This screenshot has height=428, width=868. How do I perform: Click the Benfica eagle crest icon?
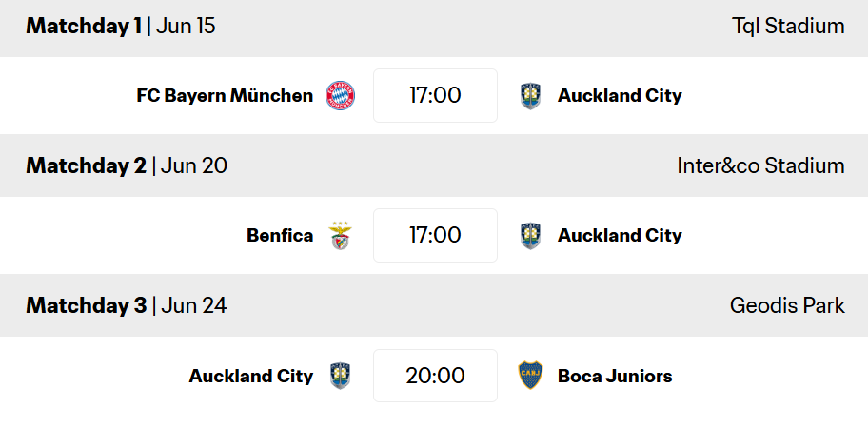[340, 236]
